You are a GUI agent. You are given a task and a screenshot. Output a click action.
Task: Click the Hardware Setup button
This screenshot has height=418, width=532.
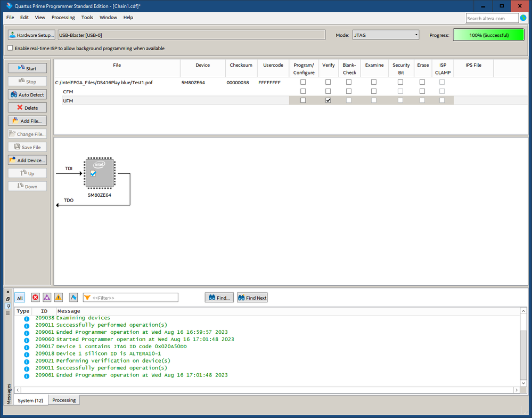[x=31, y=35]
